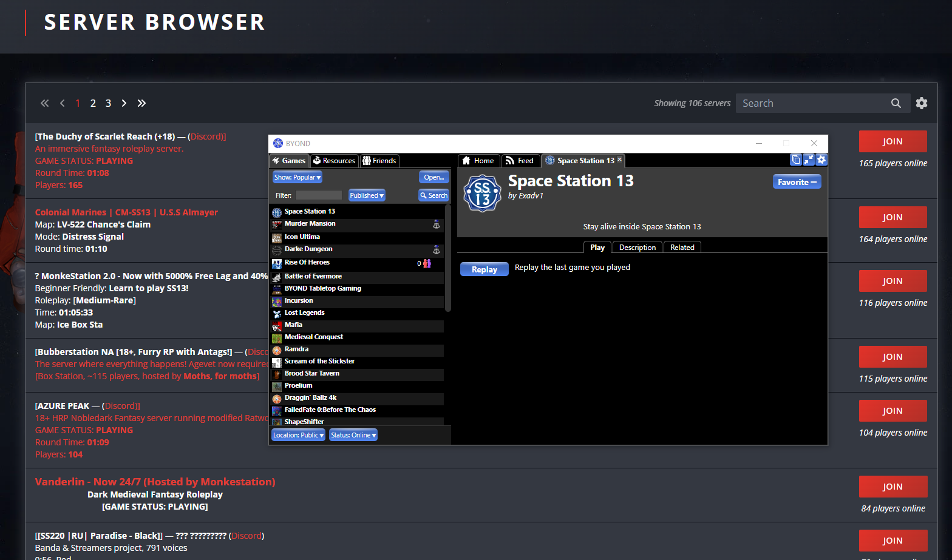952x560 pixels.
Task: Join The Duchy of Scarlet Reach server
Action: click(893, 141)
